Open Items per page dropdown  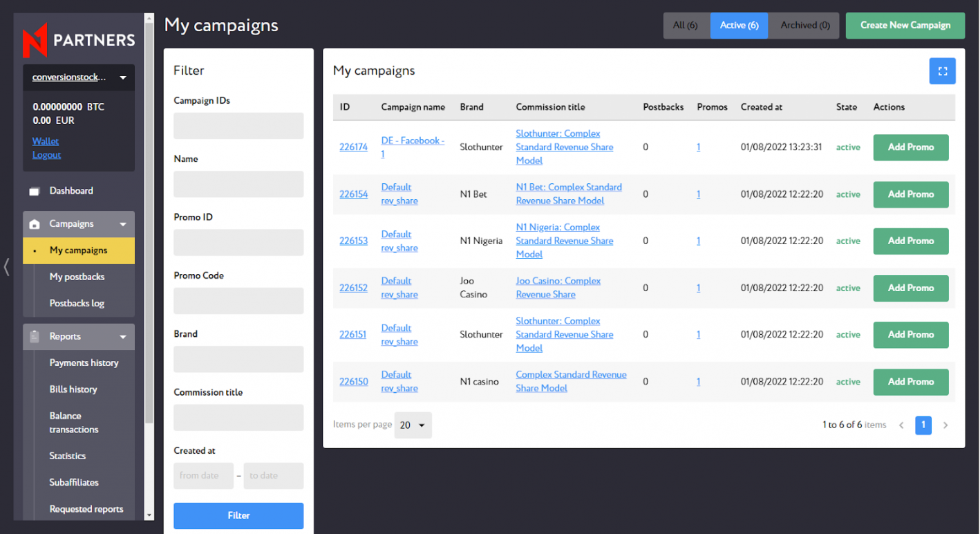pos(413,425)
